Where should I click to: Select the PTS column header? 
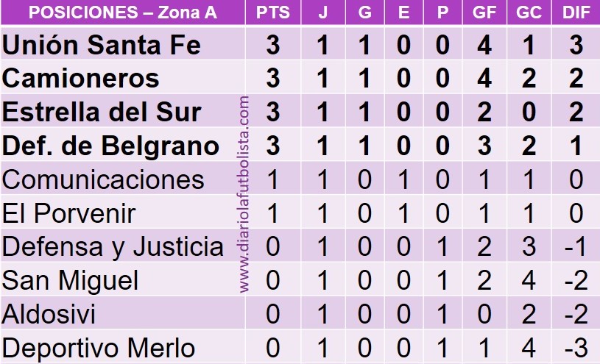273,13
